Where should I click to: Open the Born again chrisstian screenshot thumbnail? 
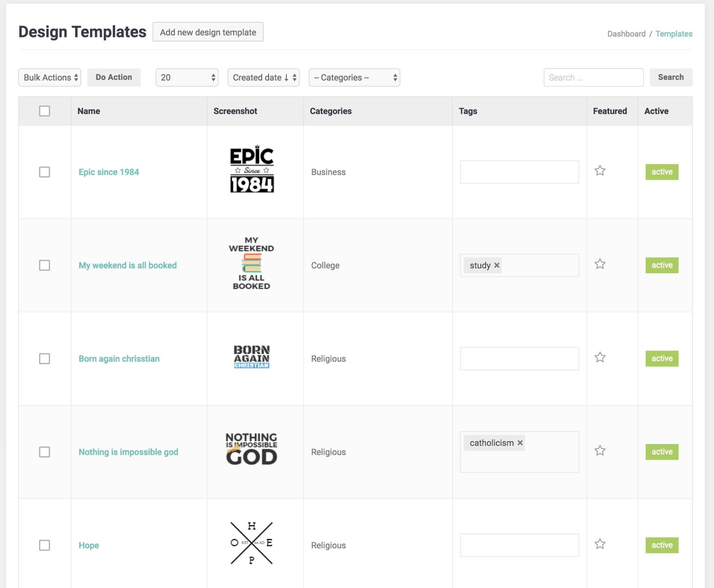tap(251, 357)
